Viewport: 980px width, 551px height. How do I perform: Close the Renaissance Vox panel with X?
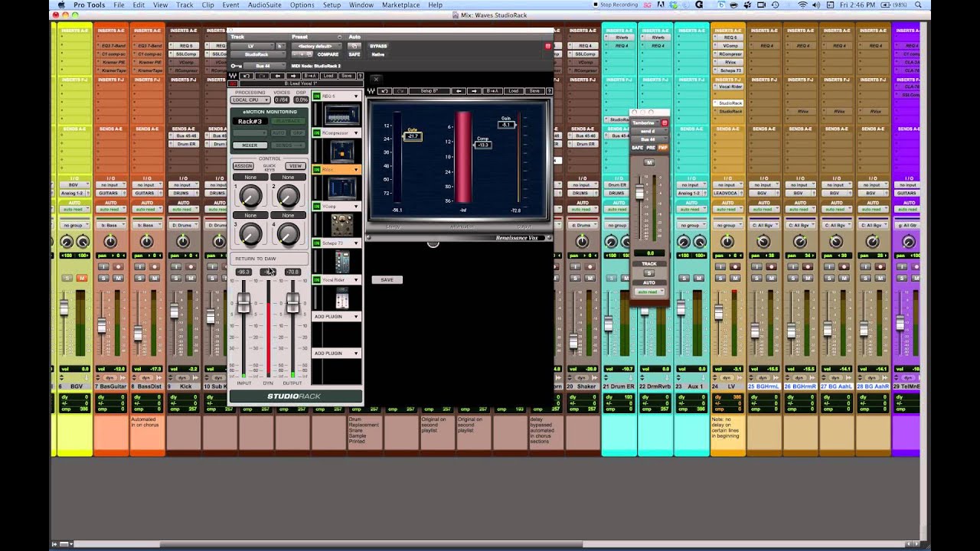pyautogui.click(x=376, y=79)
